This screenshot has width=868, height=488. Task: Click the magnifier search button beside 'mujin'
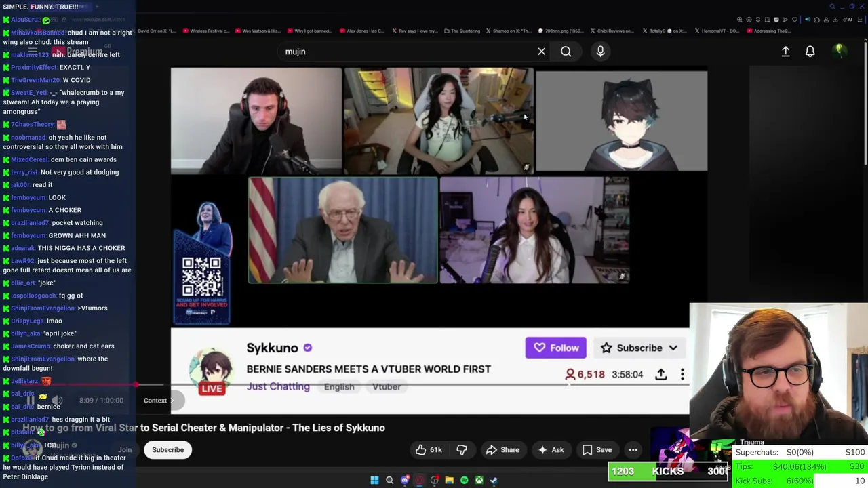pos(566,52)
